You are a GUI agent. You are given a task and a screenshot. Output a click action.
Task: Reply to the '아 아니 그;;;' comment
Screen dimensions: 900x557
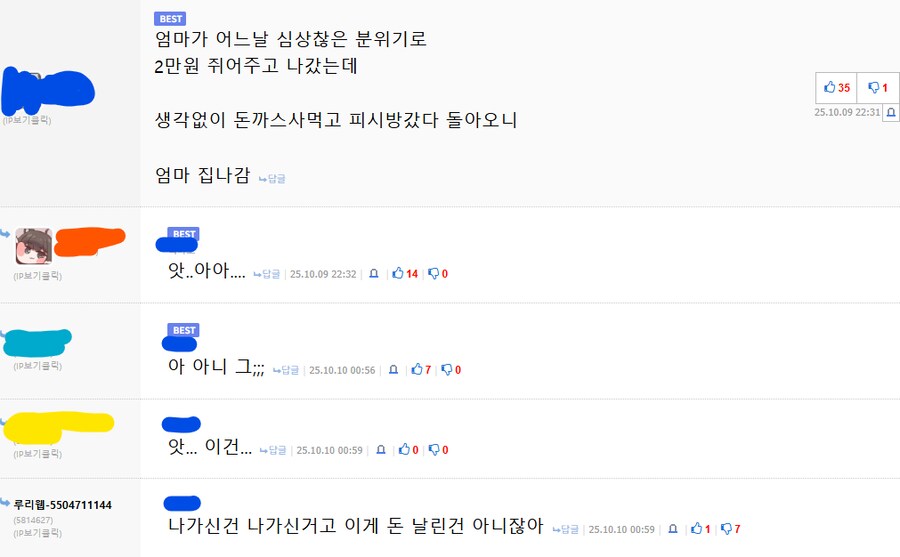(286, 370)
